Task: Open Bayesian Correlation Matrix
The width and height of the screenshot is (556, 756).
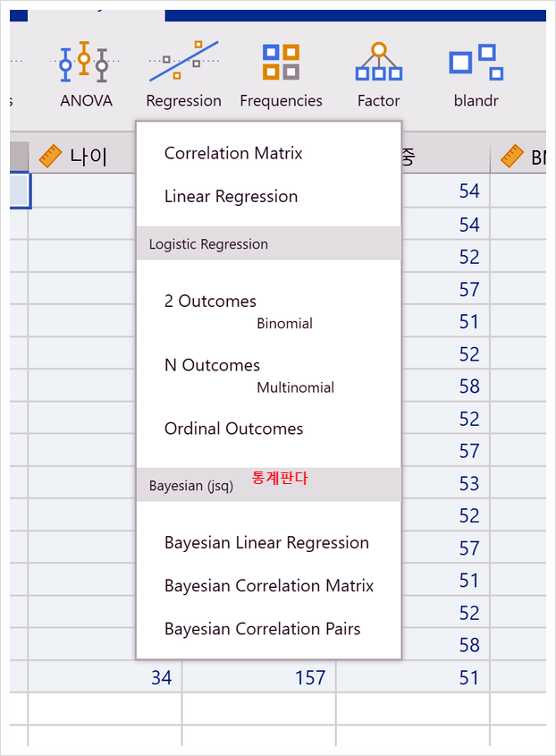Action: [x=269, y=585]
